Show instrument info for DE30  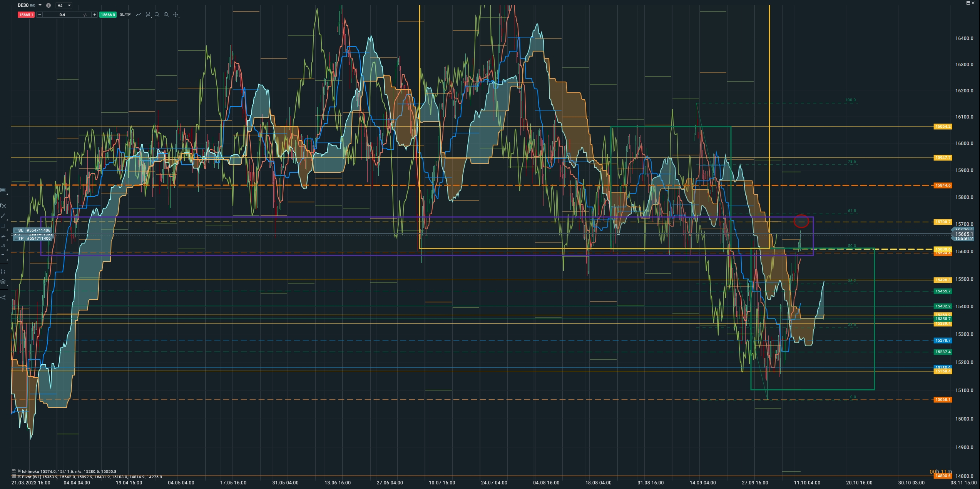pyautogui.click(x=48, y=5)
